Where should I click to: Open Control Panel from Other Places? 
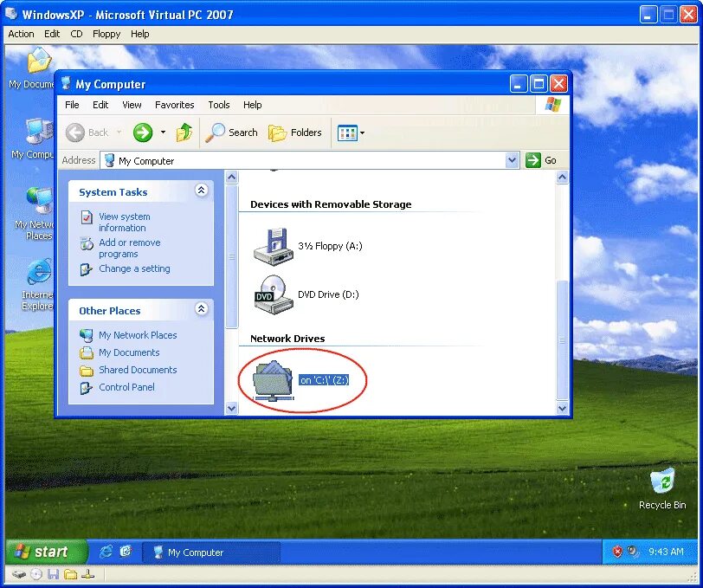(x=126, y=387)
